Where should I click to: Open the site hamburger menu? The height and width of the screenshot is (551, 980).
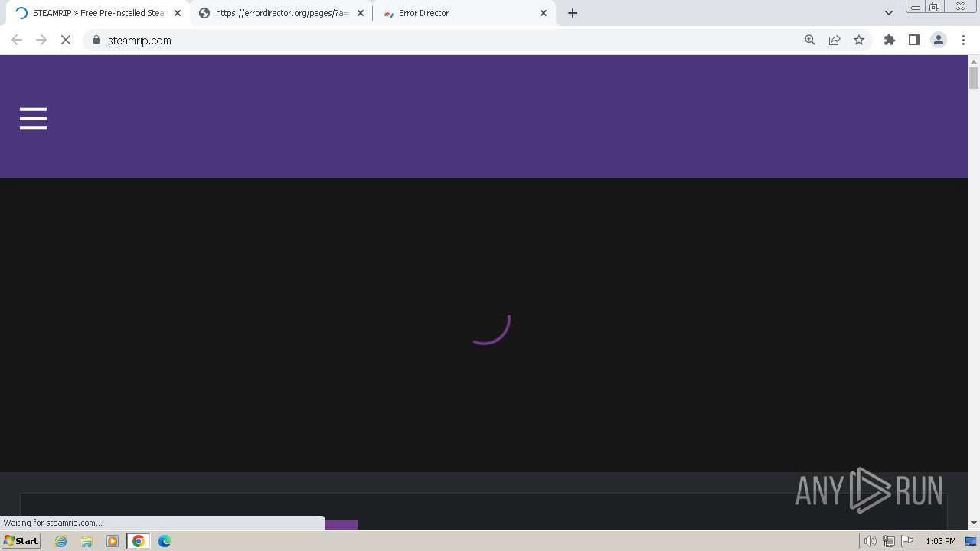click(x=33, y=119)
